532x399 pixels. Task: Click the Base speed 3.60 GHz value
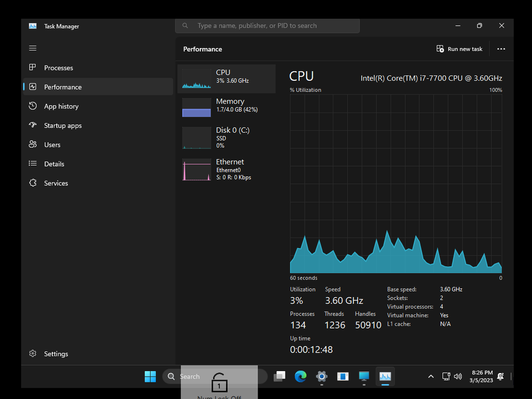pyautogui.click(x=451, y=289)
